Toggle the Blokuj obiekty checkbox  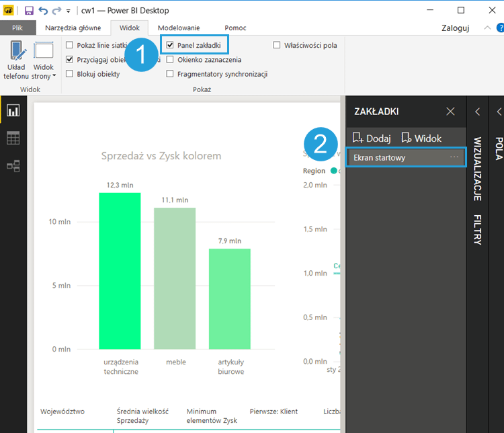click(x=70, y=74)
